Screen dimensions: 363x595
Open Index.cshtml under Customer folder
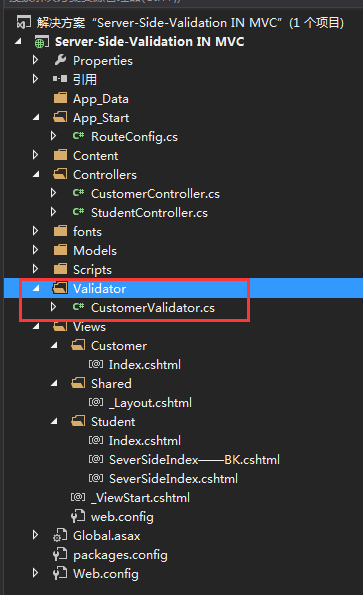(x=145, y=365)
